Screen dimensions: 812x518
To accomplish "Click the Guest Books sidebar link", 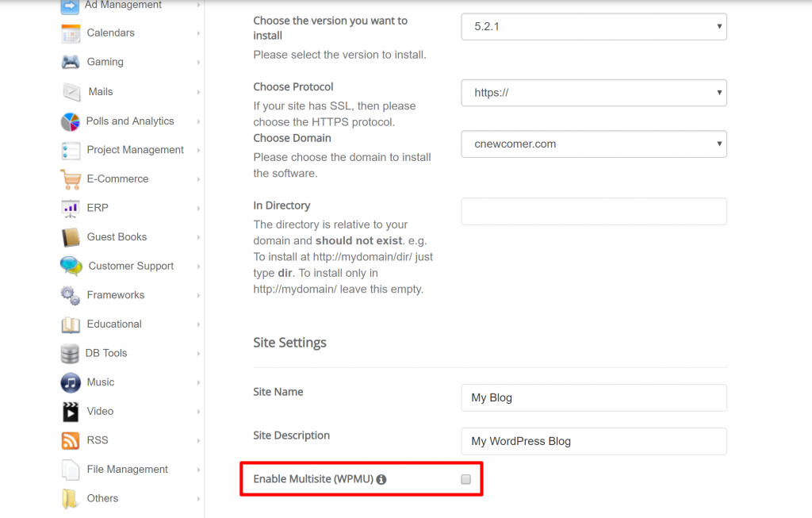I will (117, 237).
